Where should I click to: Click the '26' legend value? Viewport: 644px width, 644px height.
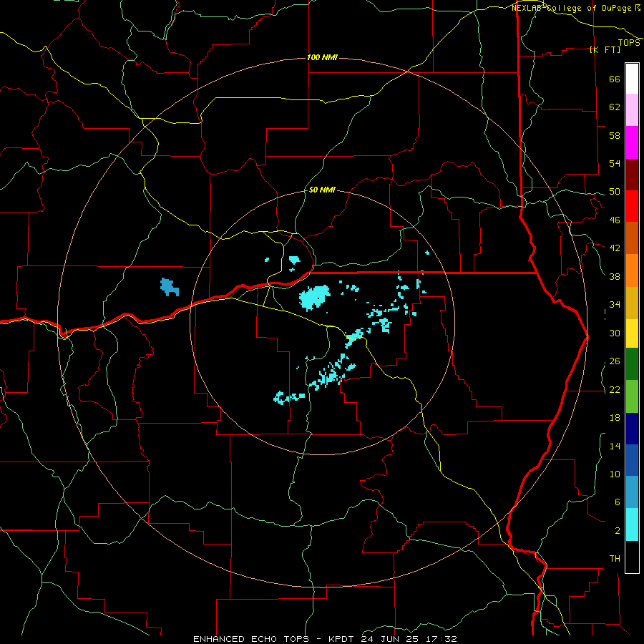pos(615,361)
